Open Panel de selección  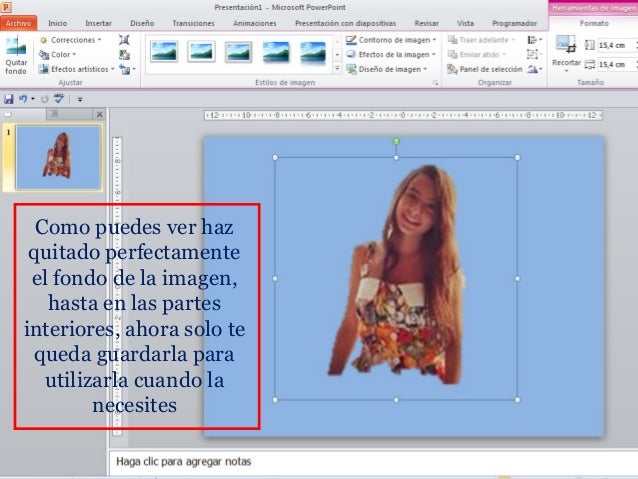(x=488, y=69)
